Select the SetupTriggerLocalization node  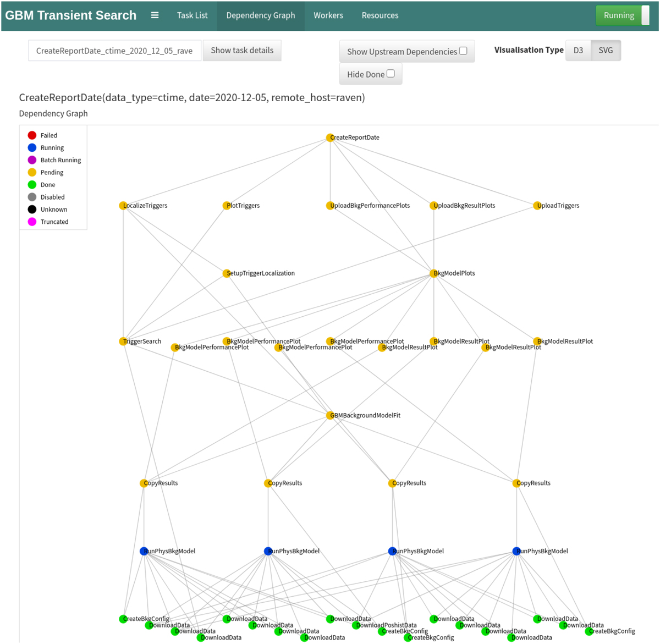pyautogui.click(x=227, y=273)
